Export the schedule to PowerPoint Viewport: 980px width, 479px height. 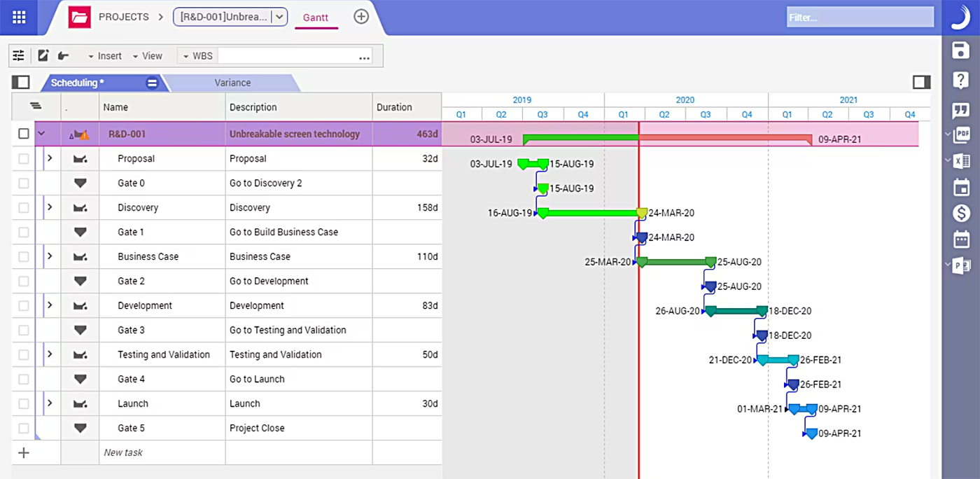962,265
